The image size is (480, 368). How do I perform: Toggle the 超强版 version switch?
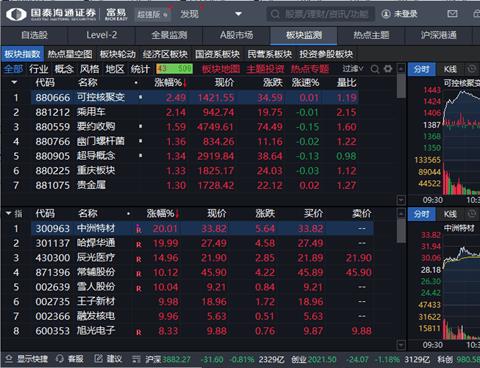[x=153, y=14]
